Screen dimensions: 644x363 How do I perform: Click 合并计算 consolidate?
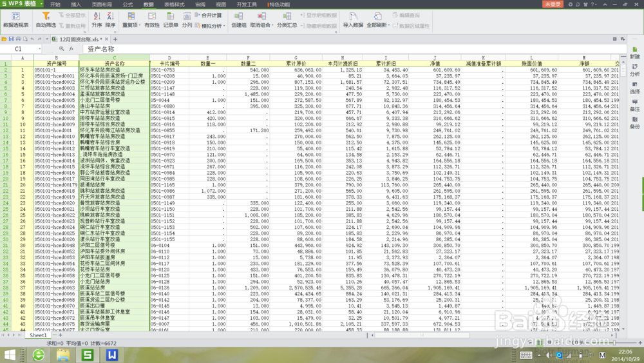(x=208, y=15)
